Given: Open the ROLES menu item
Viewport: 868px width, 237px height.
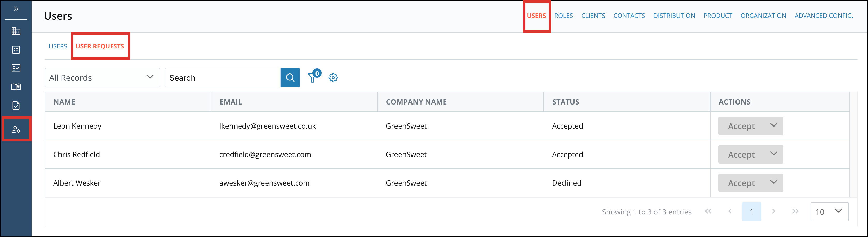Looking at the screenshot, I should 563,16.
